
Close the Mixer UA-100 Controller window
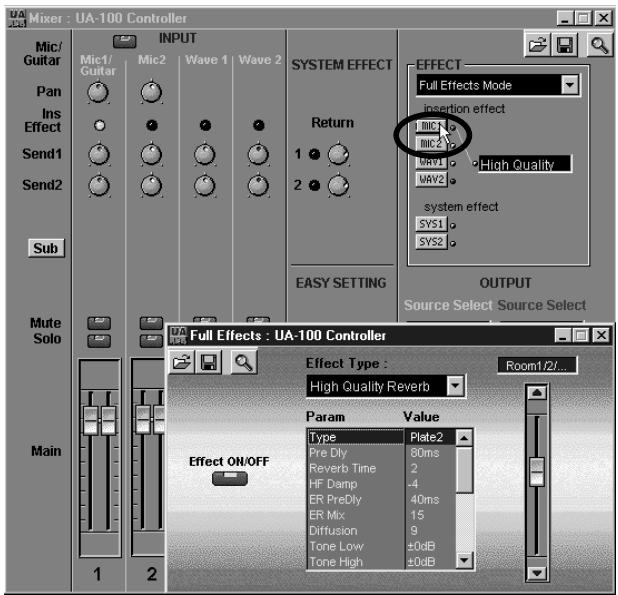click(603, 18)
